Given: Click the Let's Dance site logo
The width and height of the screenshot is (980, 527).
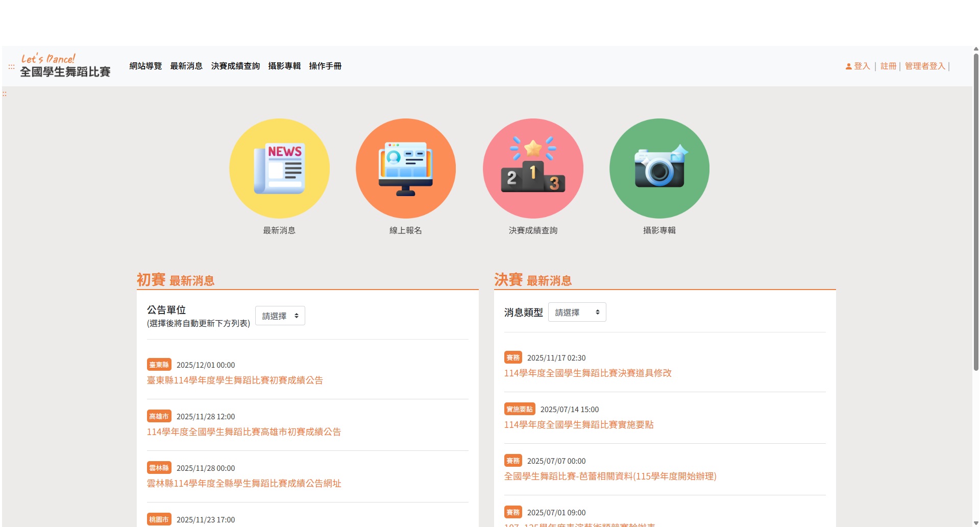Looking at the screenshot, I should (65, 66).
